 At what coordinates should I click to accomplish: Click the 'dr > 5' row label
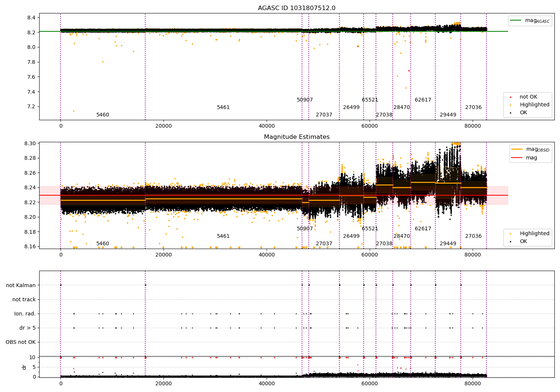click(28, 328)
